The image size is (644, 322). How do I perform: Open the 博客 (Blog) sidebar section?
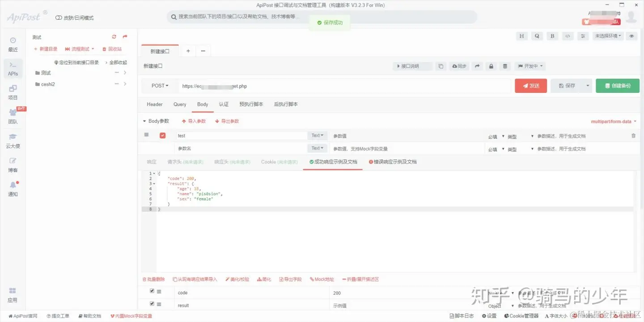coord(13,165)
